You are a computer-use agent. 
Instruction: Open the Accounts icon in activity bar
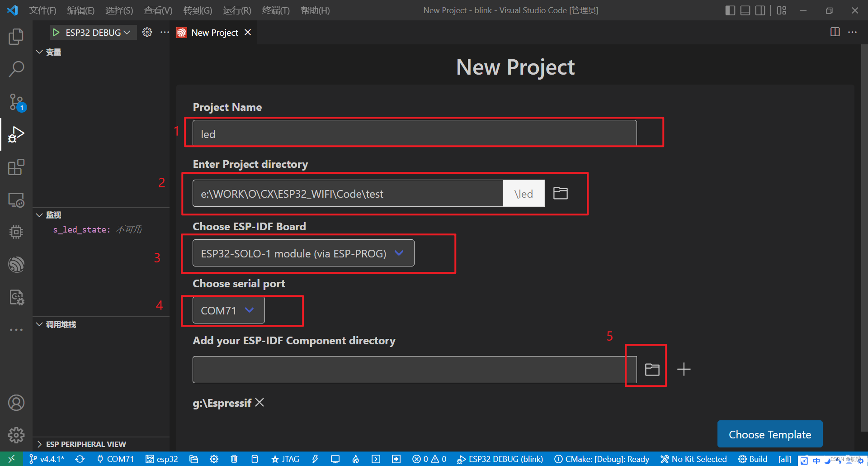click(16, 403)
